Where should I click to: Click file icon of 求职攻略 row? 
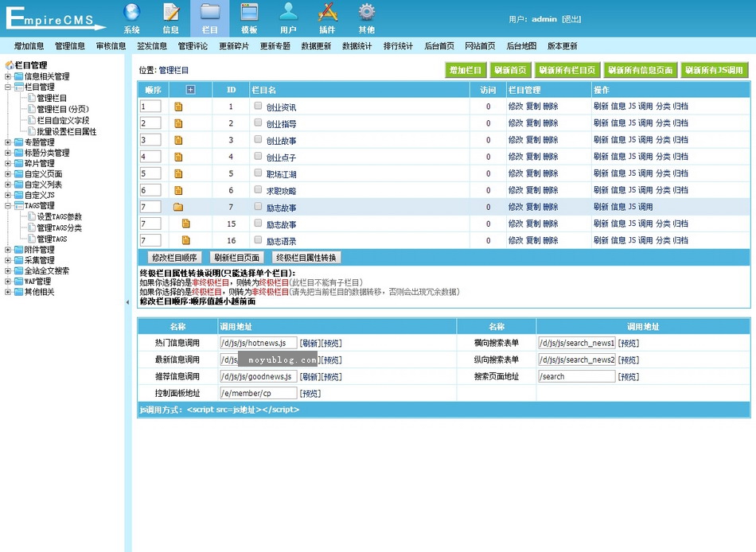[x=178, y=190]
